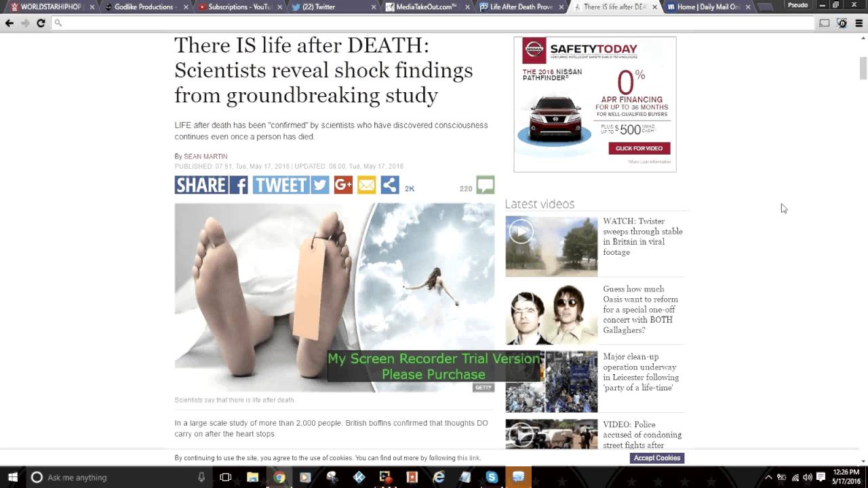Click the Cortana microphone icon

(201, 477)
